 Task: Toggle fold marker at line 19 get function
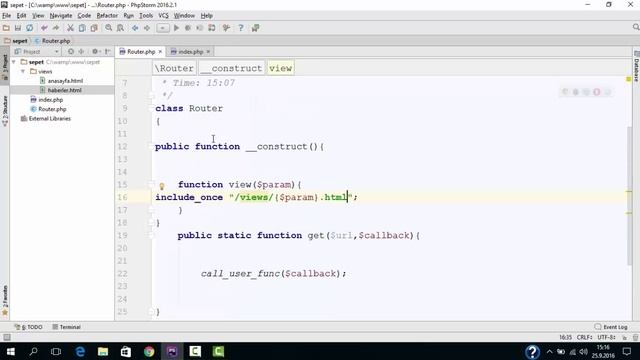coord(151,235)
